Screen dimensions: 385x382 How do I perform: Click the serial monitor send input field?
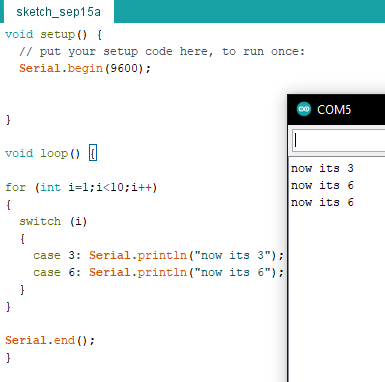tap(339, 141)
